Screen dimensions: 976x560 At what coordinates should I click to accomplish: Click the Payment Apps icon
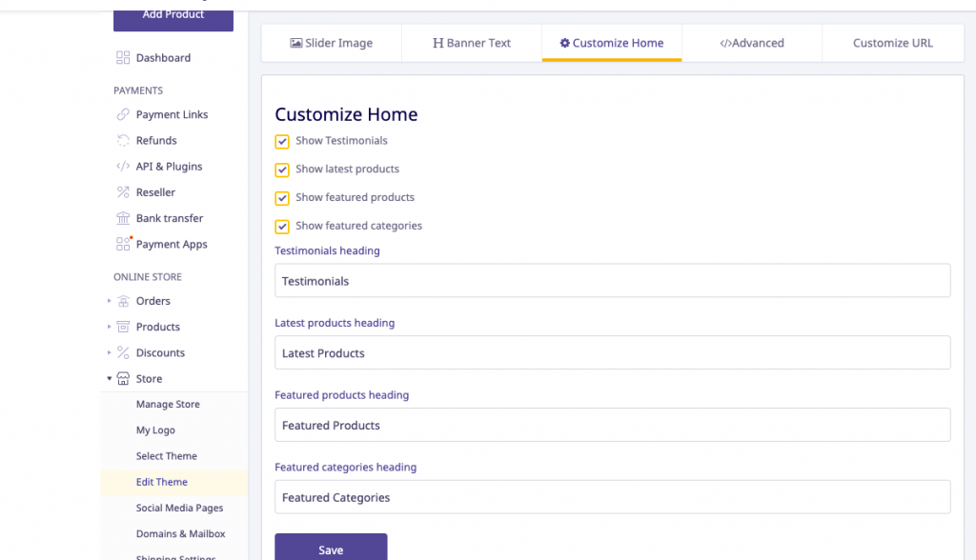(123, 245)
